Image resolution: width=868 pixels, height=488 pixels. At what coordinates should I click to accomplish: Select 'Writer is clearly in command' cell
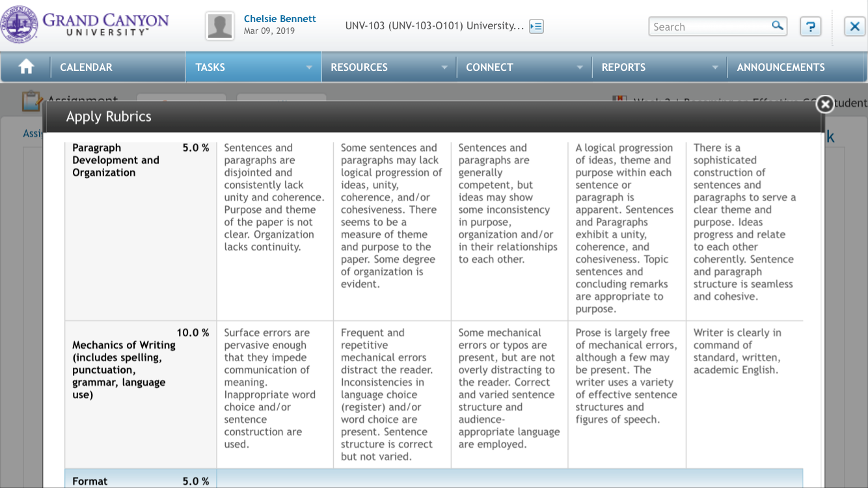[x=745, y=394]
